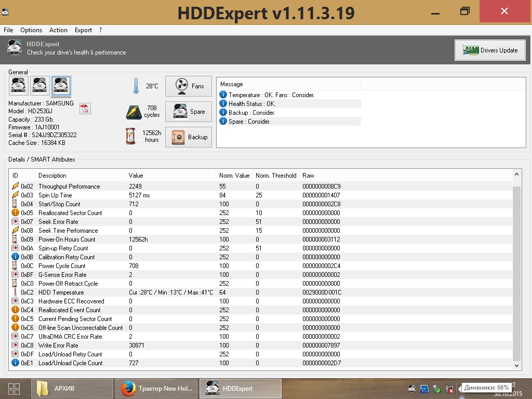Click icon of Write Error Rate row

tap(15, 345)
